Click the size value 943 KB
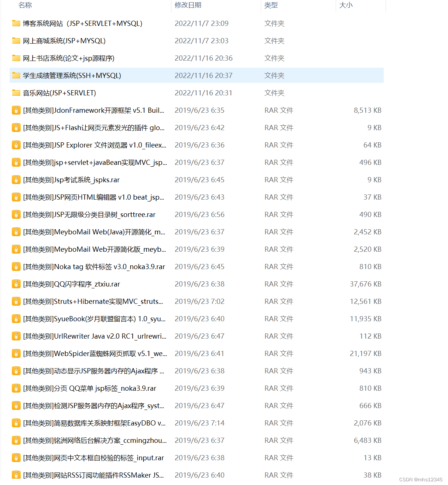Viewport: 448px width, 485px height. 370,371
